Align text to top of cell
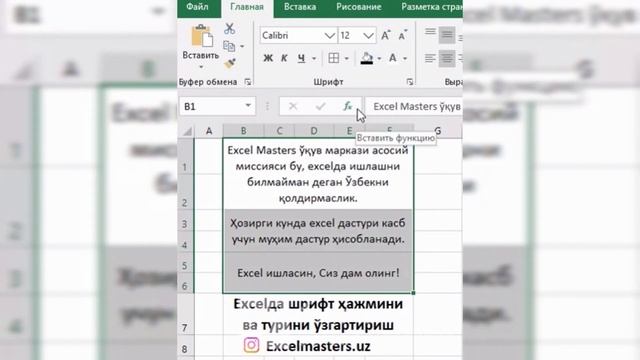640x360 pixels. click(x=430, y=32)
